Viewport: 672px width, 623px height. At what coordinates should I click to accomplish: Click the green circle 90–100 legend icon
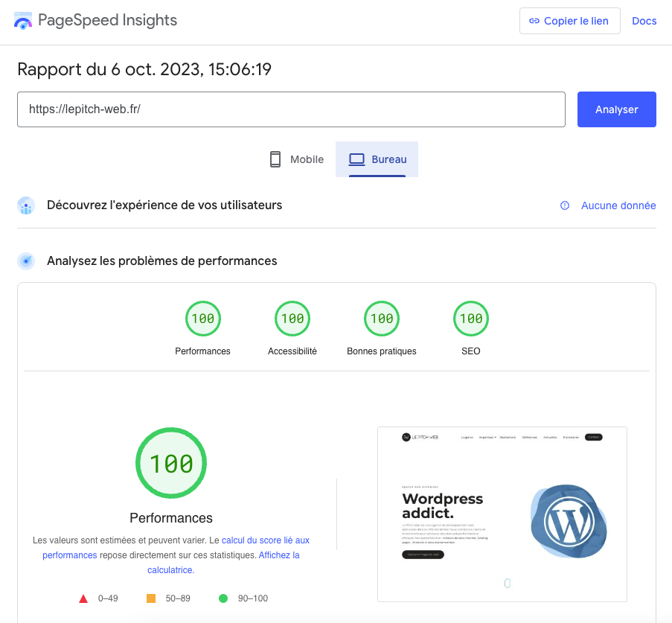coord(223,598)
